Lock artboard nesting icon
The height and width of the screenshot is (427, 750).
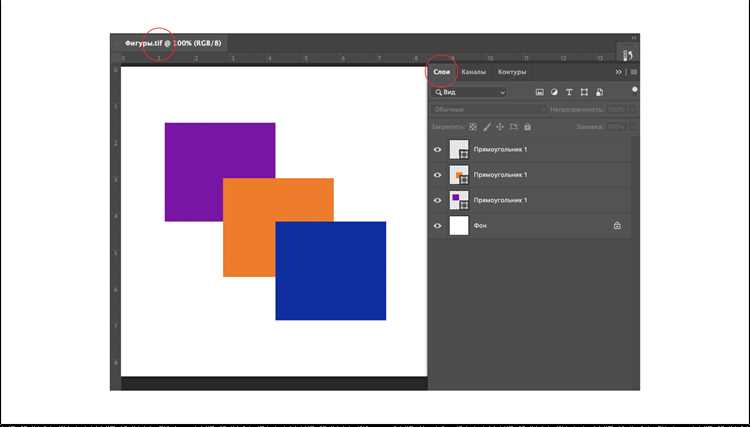pos(513,127)
